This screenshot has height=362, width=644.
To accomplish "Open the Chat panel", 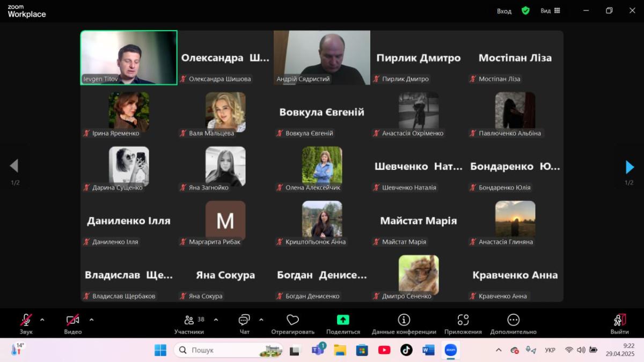I will click(x=244, y=320).
